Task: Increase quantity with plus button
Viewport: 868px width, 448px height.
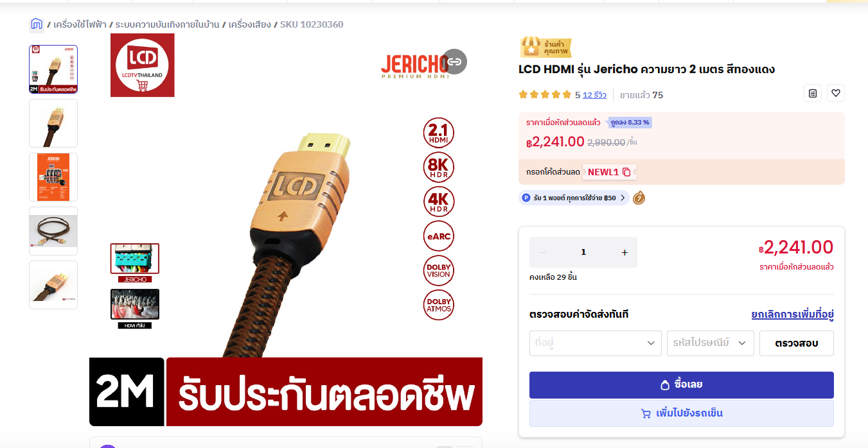Action: click(x=624, y=252)
